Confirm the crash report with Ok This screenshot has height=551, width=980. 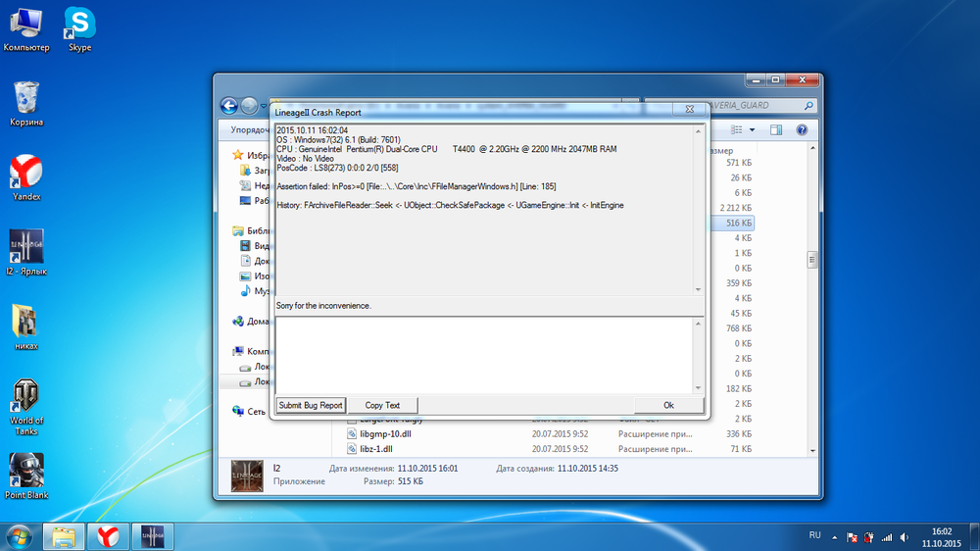(668, 405)
